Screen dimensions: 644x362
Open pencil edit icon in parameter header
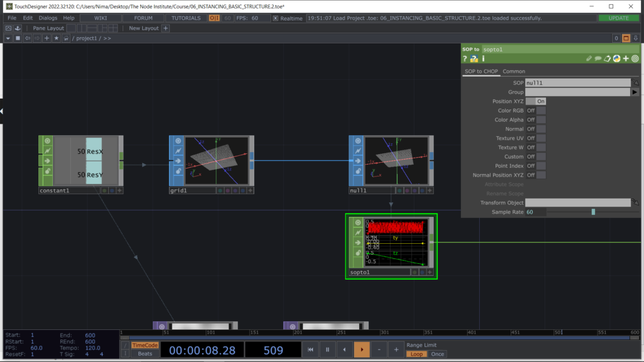coord(589,58)
